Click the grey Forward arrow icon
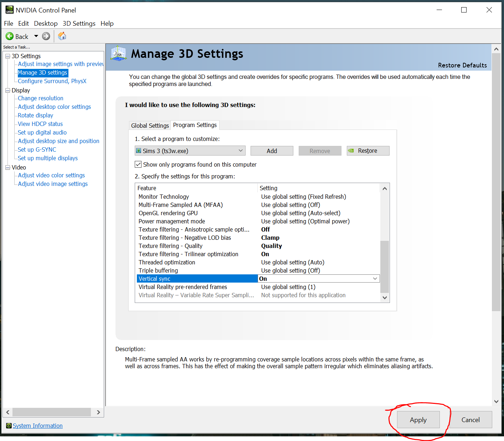Screen dimensions: 504x441 click(x=46, y=36)
